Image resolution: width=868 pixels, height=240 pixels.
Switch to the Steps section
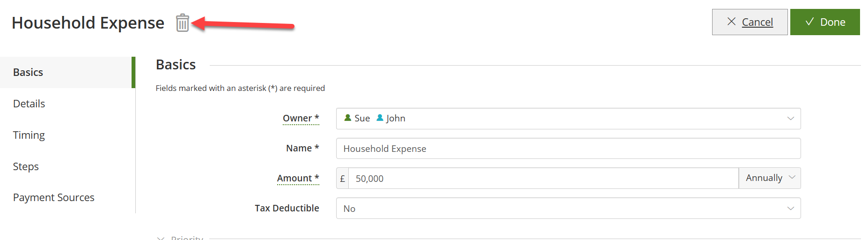pos(68,166)
